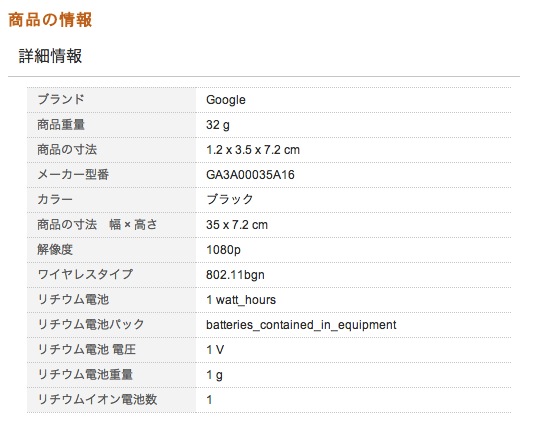
Task: Click the model number GA3A00035A16
Action: [250, 175]
